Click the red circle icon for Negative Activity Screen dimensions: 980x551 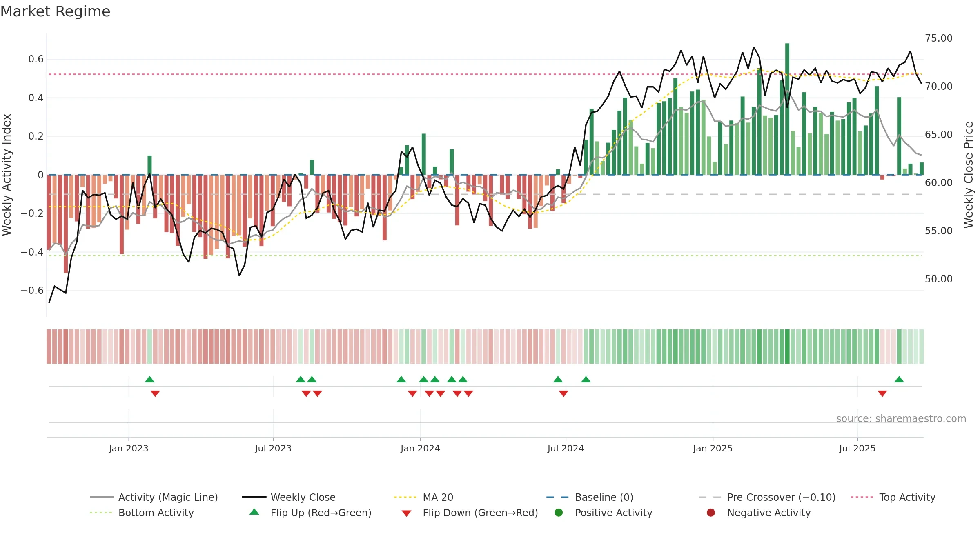[x=711, y=513]
